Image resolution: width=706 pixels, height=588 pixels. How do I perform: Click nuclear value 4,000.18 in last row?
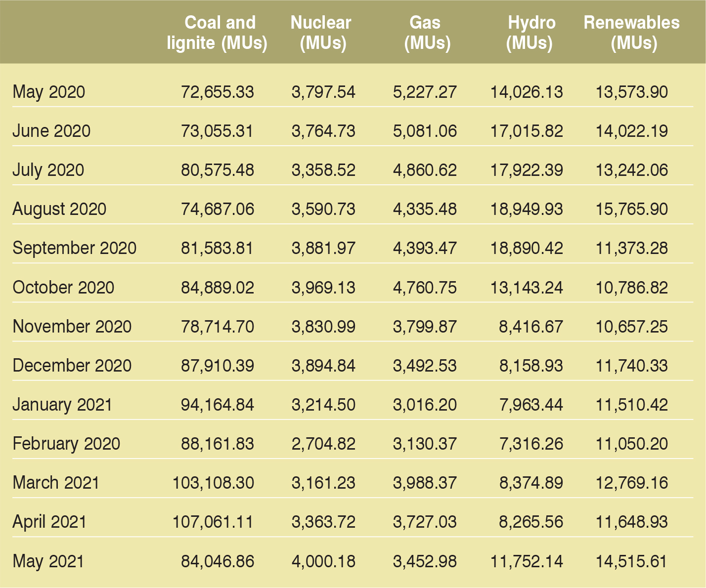pos(323,561)
